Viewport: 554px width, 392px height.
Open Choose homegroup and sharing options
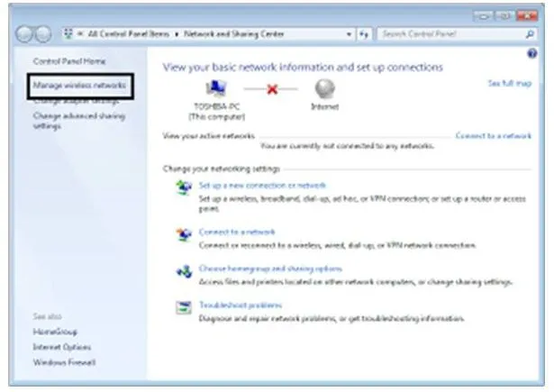[x=270, y=269]
